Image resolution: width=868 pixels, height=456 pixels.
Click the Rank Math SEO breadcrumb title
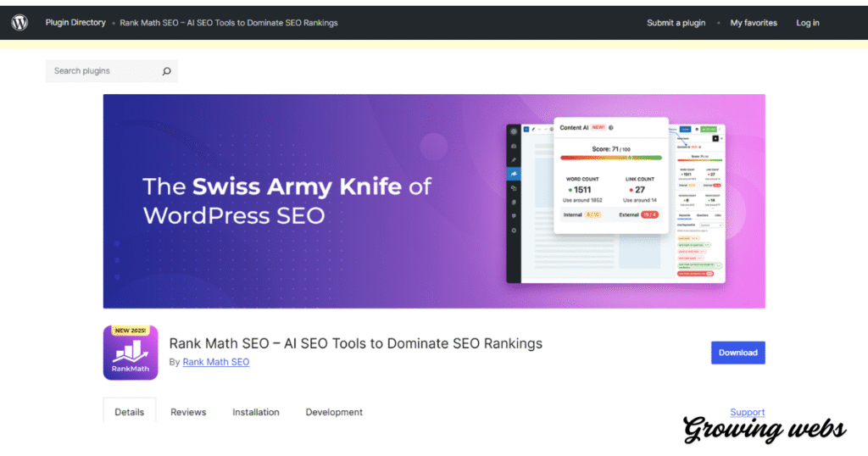click(229, 23)
